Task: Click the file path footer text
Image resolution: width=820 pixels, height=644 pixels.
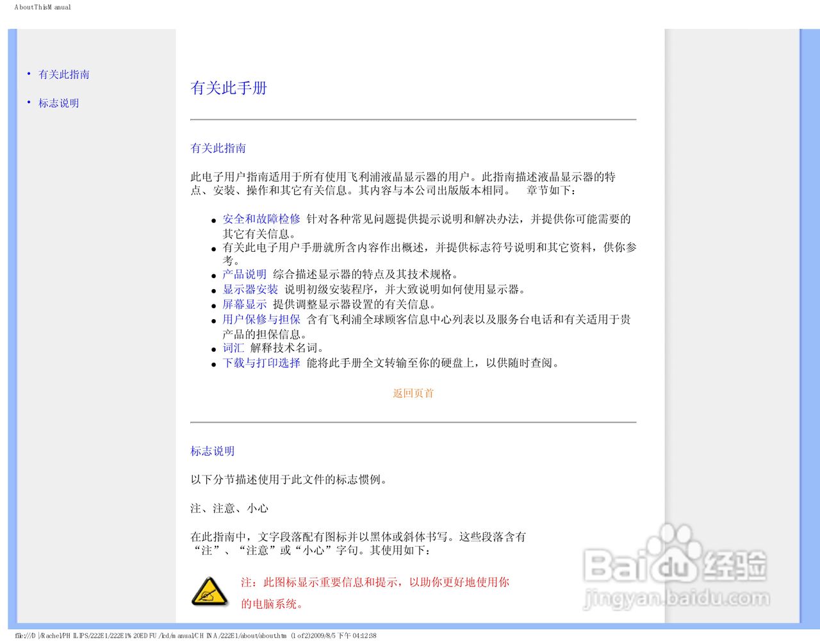Action: [x=195, y=636]
